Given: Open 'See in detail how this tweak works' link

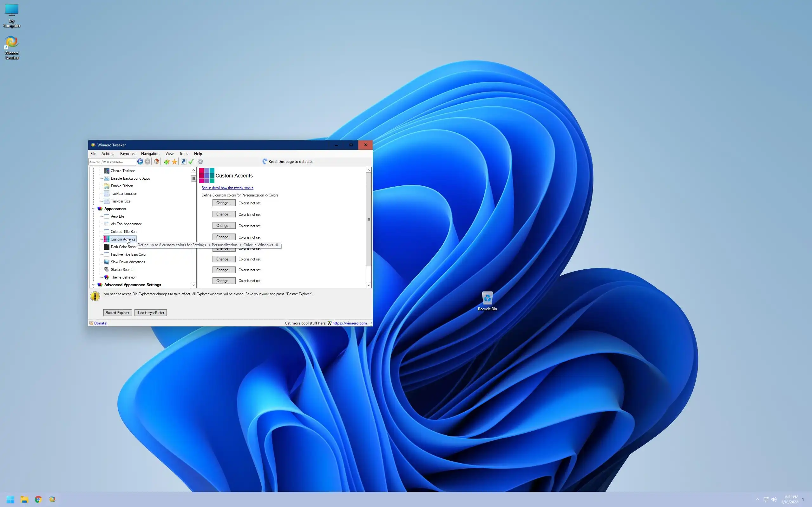Looking at the screenshot, I should point(227,188).
